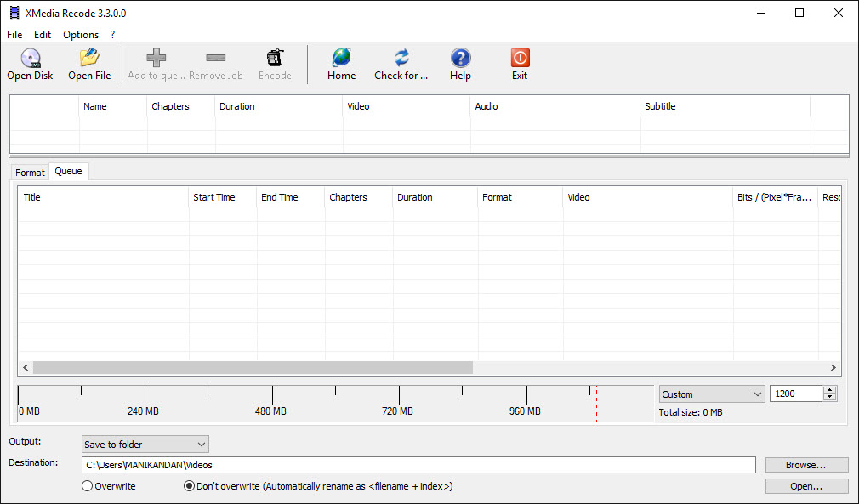The height and width of the screenshot is (504, 859).
Task: Click the Chapters column header in the file list
Action: pos(181,106)
